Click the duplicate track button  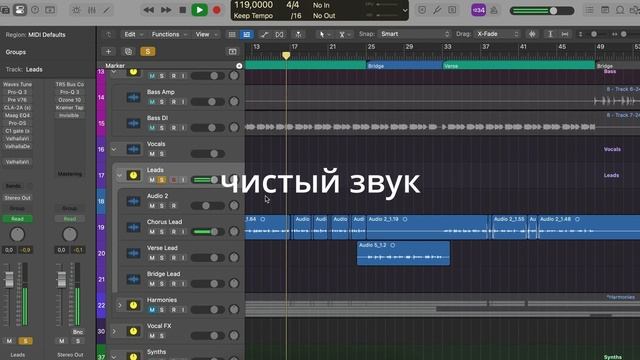coord(128,51)
